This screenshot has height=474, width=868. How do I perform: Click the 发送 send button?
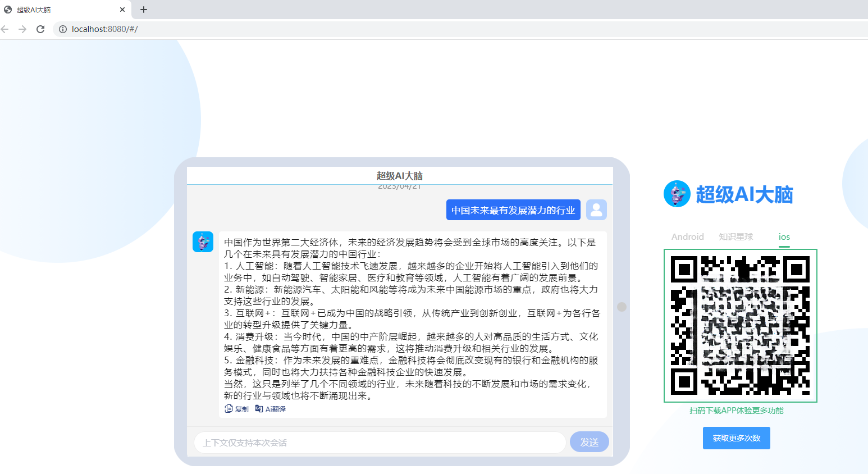pyautogui.click(x=589, y=442)
